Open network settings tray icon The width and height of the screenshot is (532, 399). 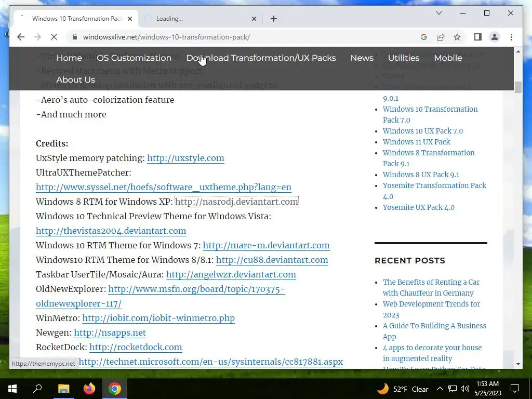[x=453, y=389]
